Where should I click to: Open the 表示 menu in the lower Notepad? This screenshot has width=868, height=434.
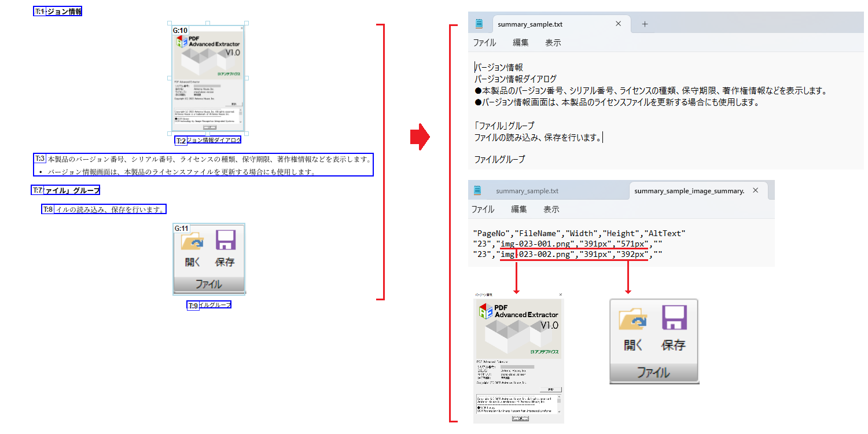tap(551, 209)
